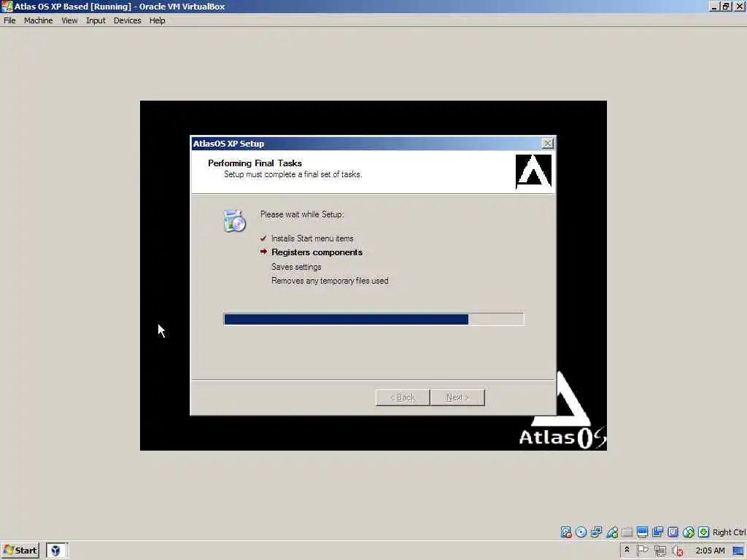Open the Help menu
The height and width of the screenshot is (560, 747).
tap(158, 20)
